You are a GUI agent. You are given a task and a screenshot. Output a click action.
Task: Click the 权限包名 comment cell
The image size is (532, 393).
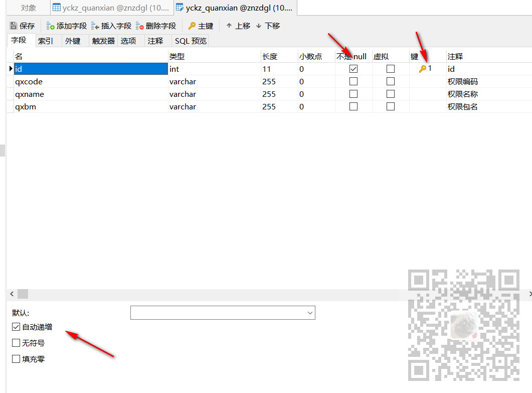(489, 106)
